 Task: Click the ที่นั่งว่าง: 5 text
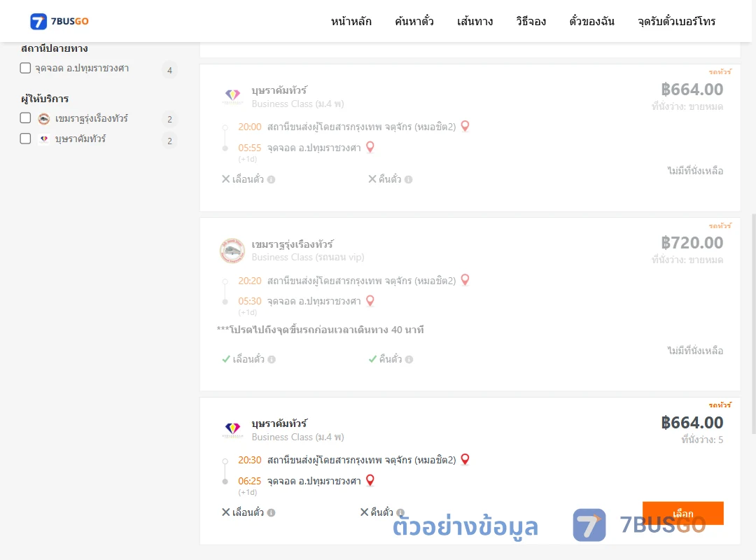click(702, 440)
